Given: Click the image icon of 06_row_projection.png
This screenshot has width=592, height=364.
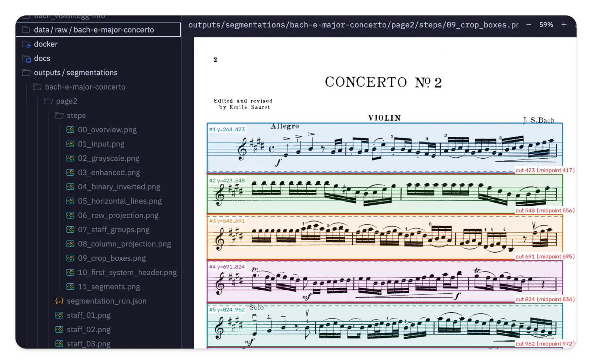Looking at the screenshot, I should (70, 215).
